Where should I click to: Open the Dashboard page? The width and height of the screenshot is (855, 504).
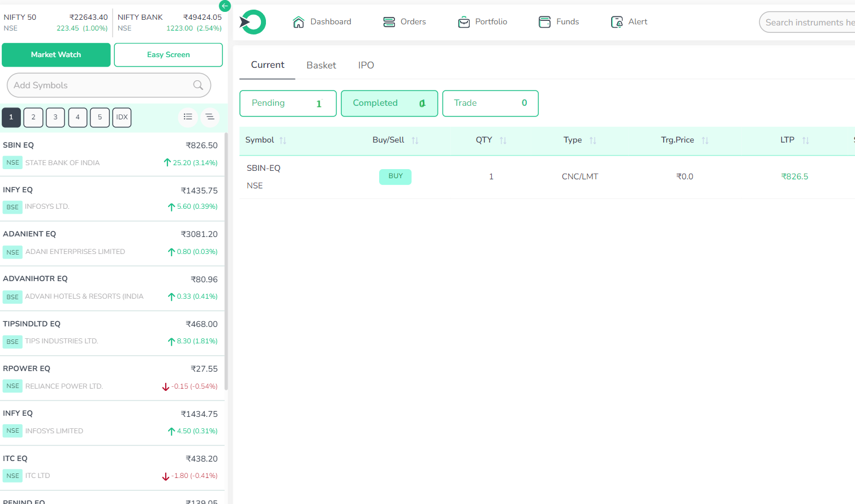click(321, 22)
